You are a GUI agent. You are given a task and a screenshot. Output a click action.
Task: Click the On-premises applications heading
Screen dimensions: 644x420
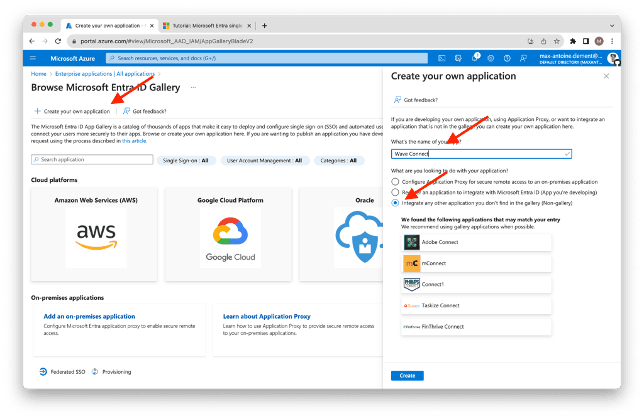point(67,298)
